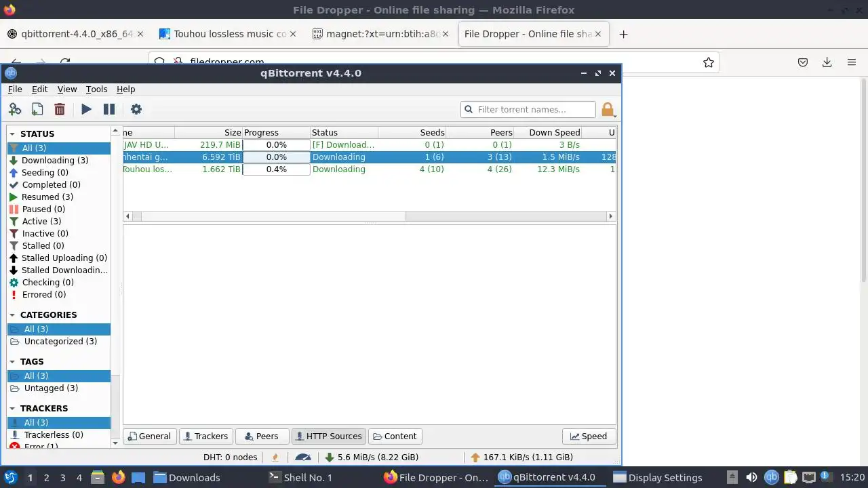
Task: Toggle alternative speed limits speedometer icon
Action: (x=303, y=457)
